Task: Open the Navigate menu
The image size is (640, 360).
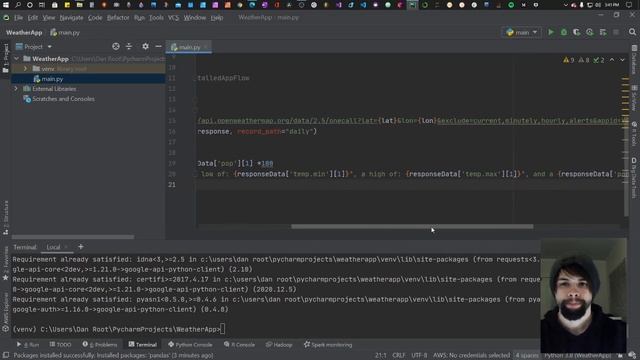Action: pos(71,18)
